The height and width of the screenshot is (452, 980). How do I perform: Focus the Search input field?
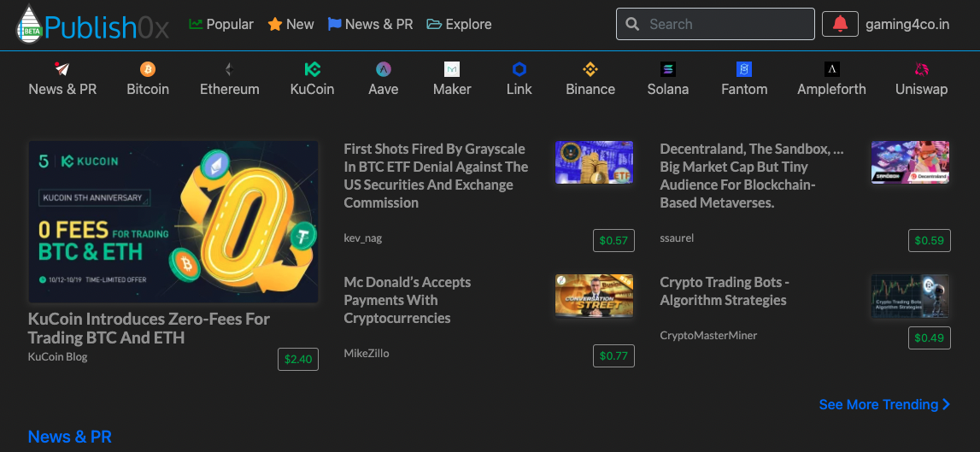coord(715,25)
